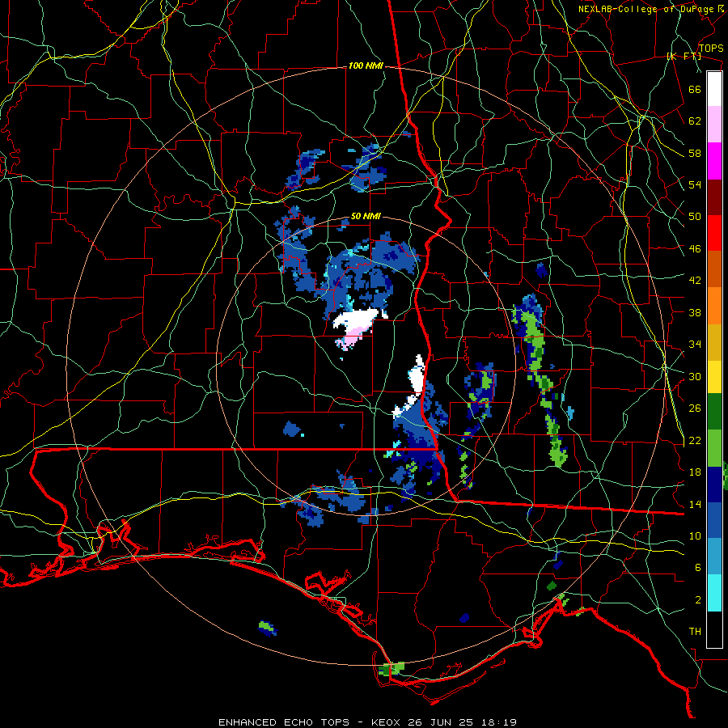The height and width of the screenshot is (728, 728).
Task: Click the black TH legend swatch
Action: click(x=714, y=629)
